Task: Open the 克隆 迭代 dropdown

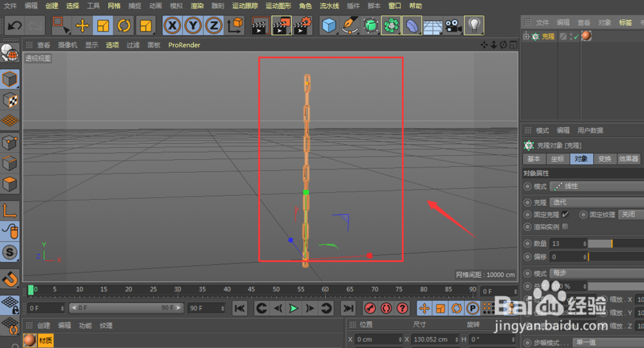Action: [598, 202]
